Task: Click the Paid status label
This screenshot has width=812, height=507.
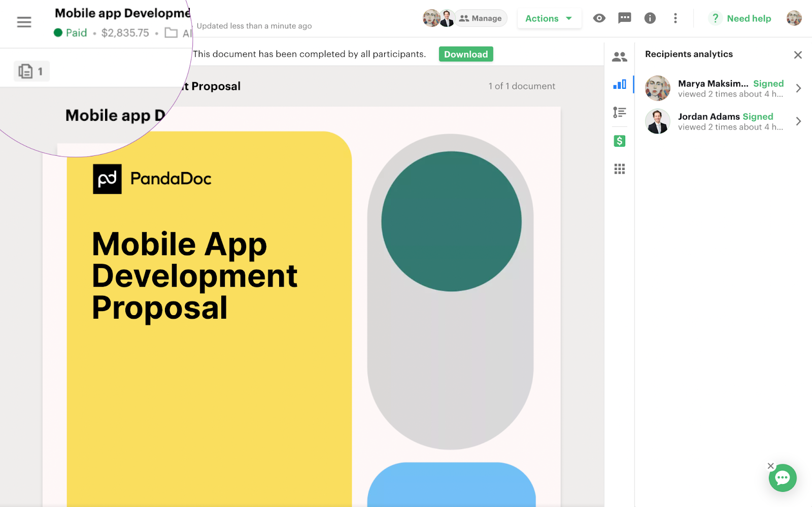Action: tap(76, 33)
